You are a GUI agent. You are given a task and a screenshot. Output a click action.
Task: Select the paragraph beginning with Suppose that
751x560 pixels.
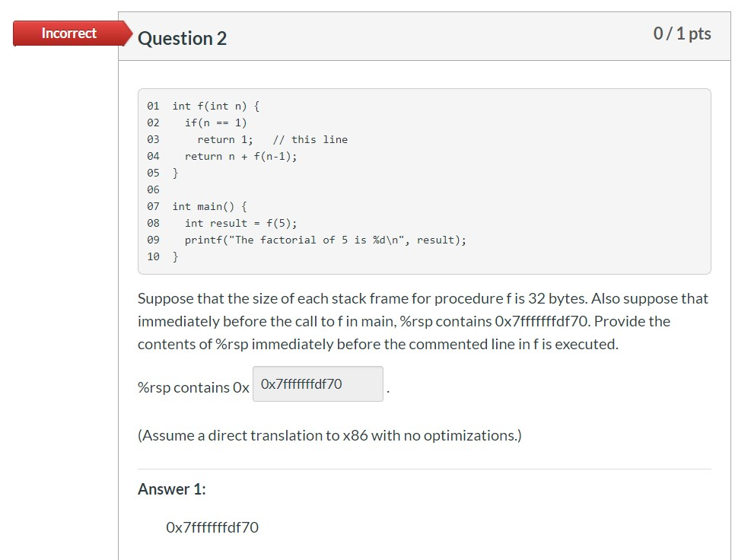point(422,320)
